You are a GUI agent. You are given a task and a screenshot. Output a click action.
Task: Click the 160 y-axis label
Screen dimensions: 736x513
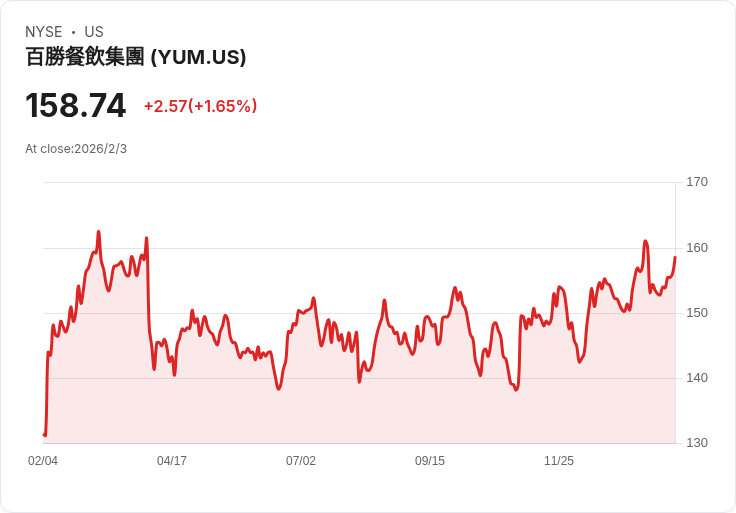coord(696,248)
